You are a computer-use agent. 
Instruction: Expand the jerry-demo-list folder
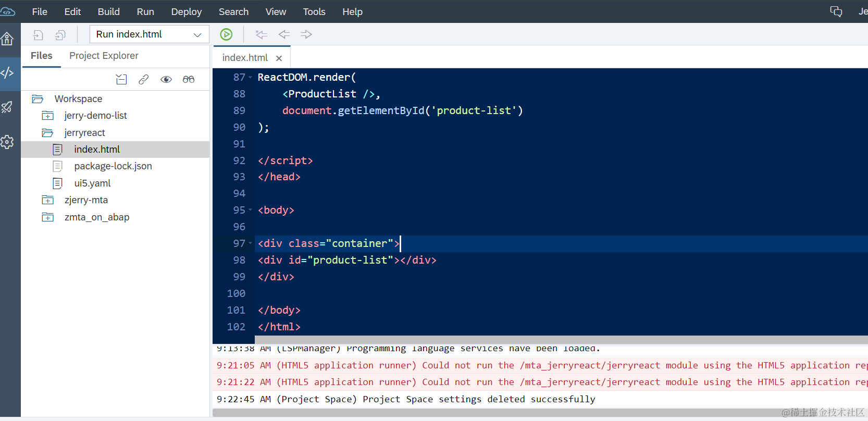(x=48, y=116)
